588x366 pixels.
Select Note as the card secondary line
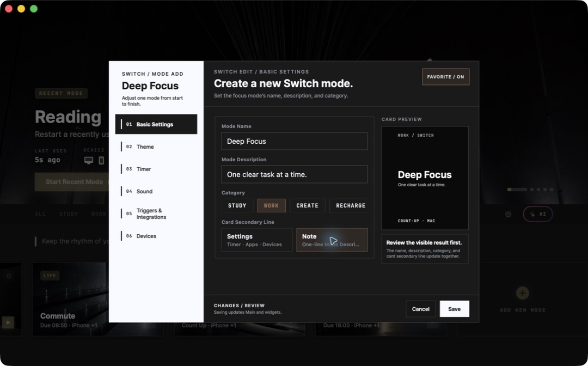coord(332,240)
